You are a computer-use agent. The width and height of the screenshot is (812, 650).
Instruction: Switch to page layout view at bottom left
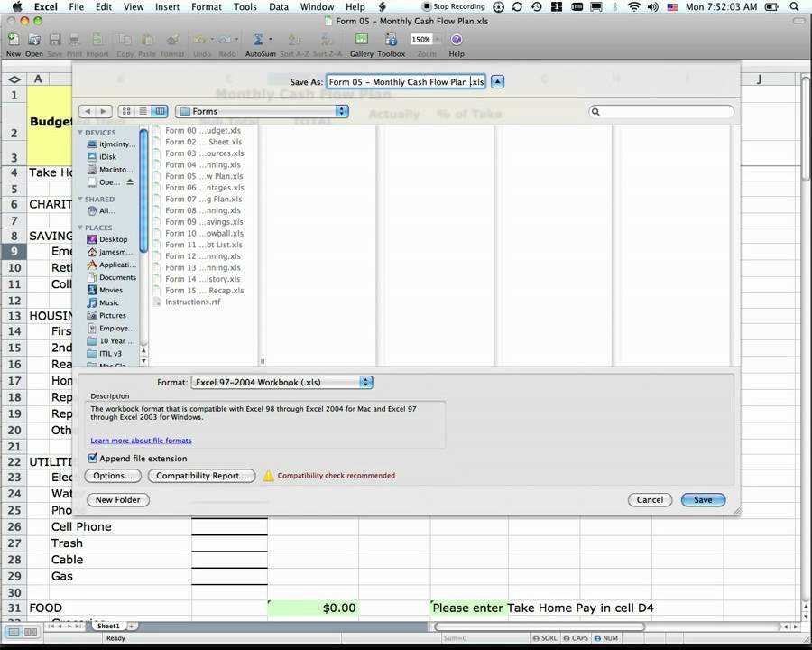point(31,632)
